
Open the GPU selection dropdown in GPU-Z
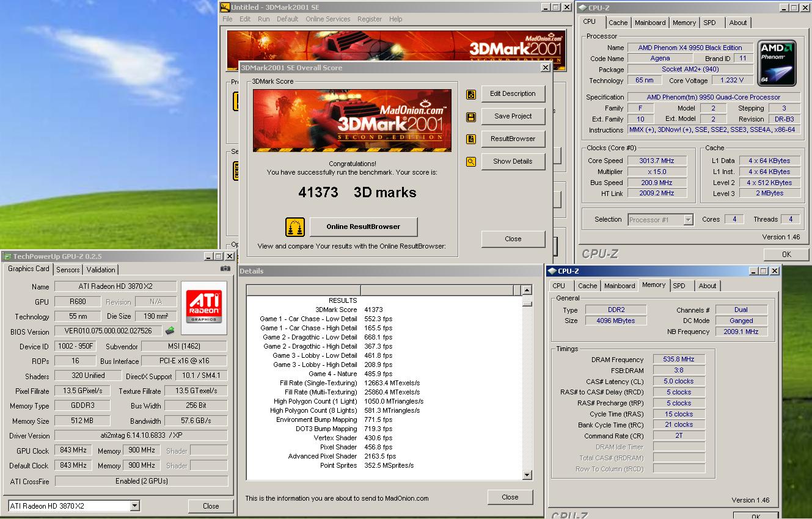(135, 506)
